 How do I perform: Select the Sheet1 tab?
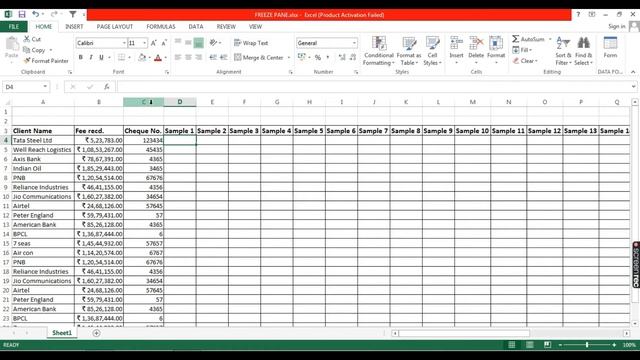point(62,333)
